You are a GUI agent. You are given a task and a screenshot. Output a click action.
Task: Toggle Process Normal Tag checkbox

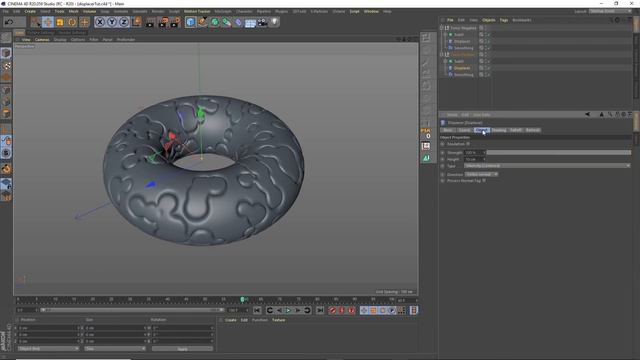pyautogui.click(x=484, y=180)
